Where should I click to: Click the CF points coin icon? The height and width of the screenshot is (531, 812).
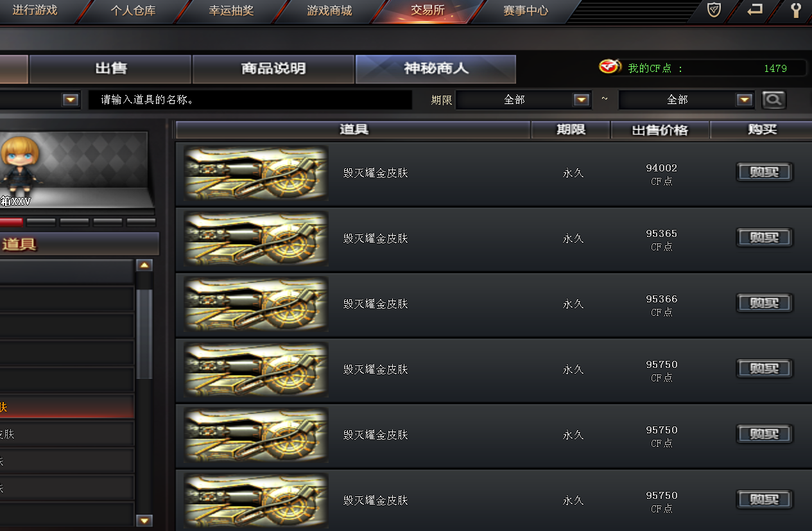[x=610, y=67]
